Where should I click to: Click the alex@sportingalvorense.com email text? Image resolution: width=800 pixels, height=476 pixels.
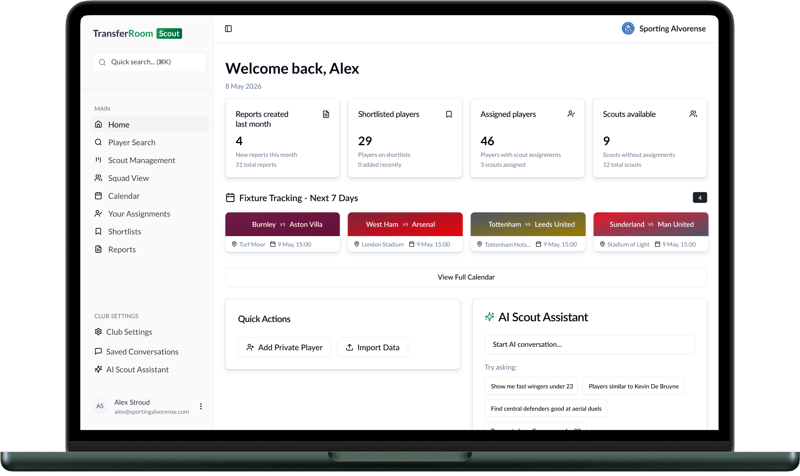[x=152, y=412]
